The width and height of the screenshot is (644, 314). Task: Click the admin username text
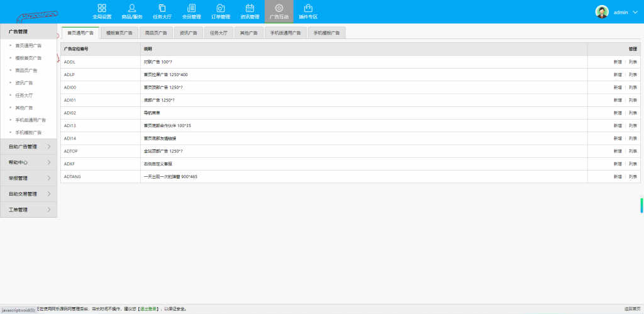click(x=621, y=13)
